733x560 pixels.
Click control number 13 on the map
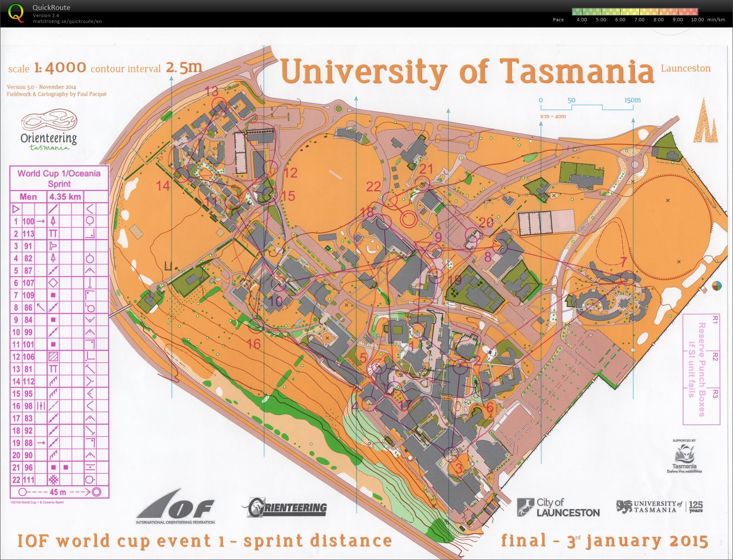coord(212,91)
